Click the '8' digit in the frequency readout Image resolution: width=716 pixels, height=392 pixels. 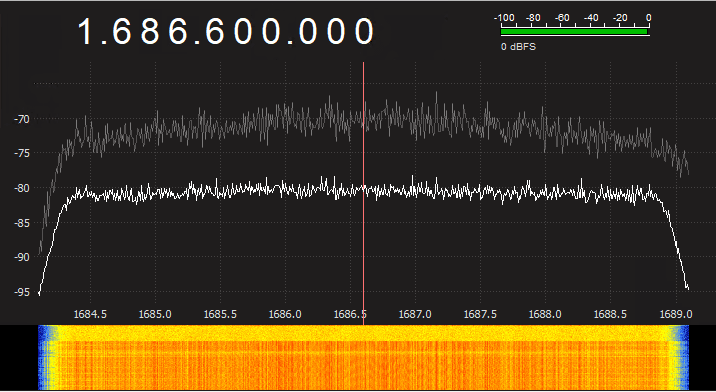(x=150, y=32)
